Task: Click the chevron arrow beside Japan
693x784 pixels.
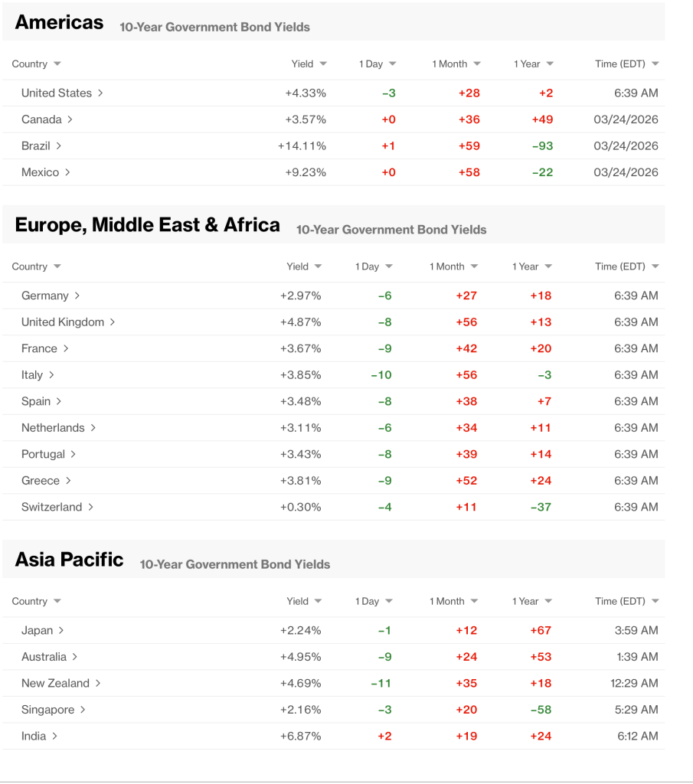Action: coord(61,631)
